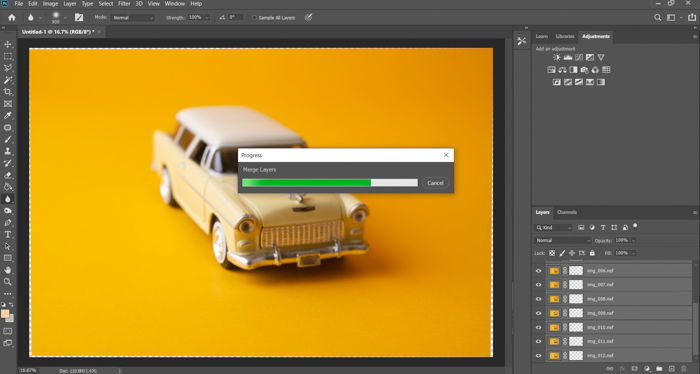Screen dimensions: 700x374
Task: Click the search magnifier icon in options bar
Action: point(658,18)
